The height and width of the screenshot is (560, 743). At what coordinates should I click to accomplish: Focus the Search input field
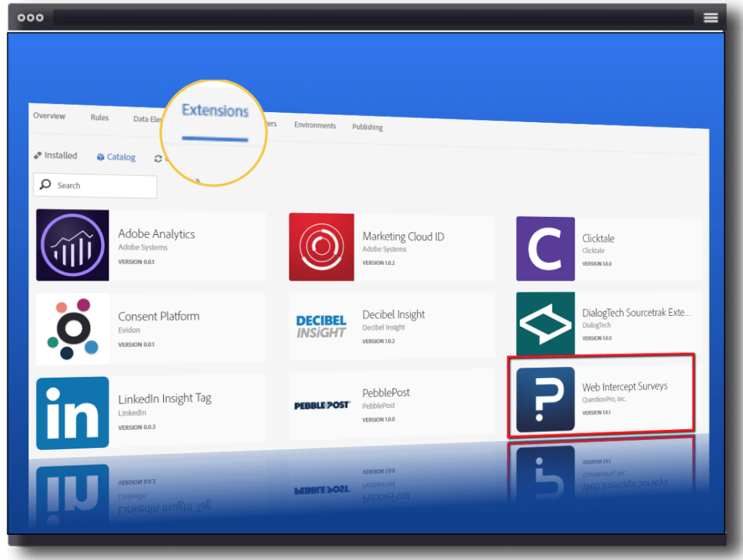(x=96, y=186)
